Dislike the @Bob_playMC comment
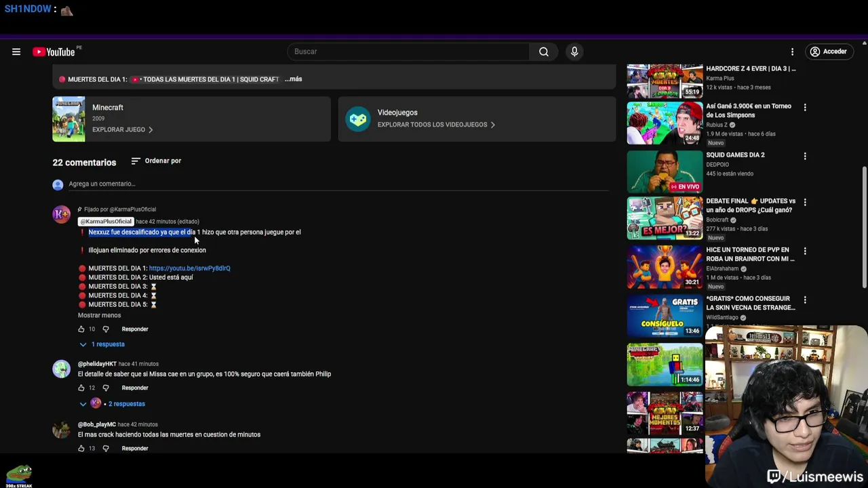 [106, 449]
